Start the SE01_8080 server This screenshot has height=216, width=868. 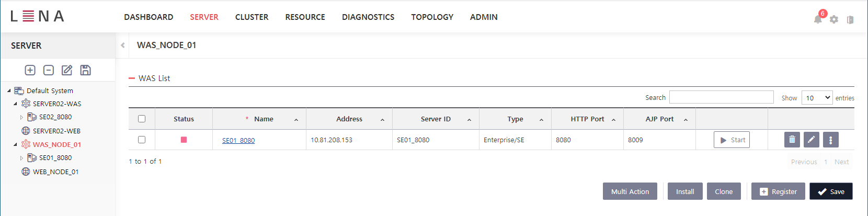[732, 140]
